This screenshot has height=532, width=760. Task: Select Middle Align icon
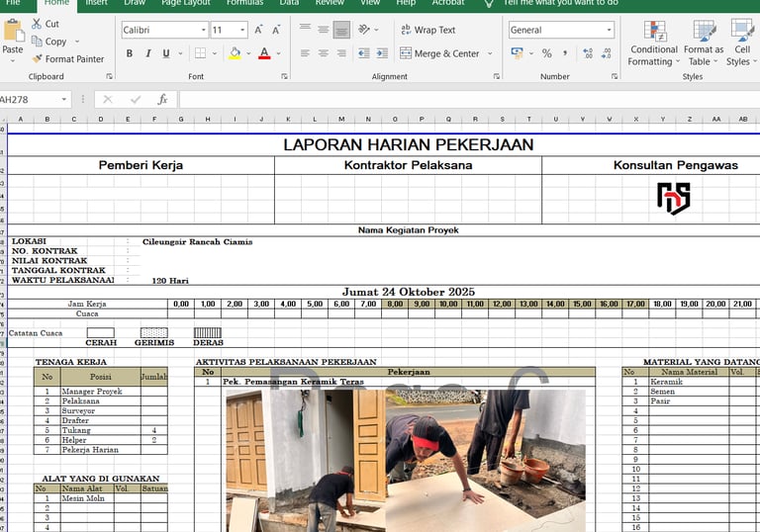[324, 30]
